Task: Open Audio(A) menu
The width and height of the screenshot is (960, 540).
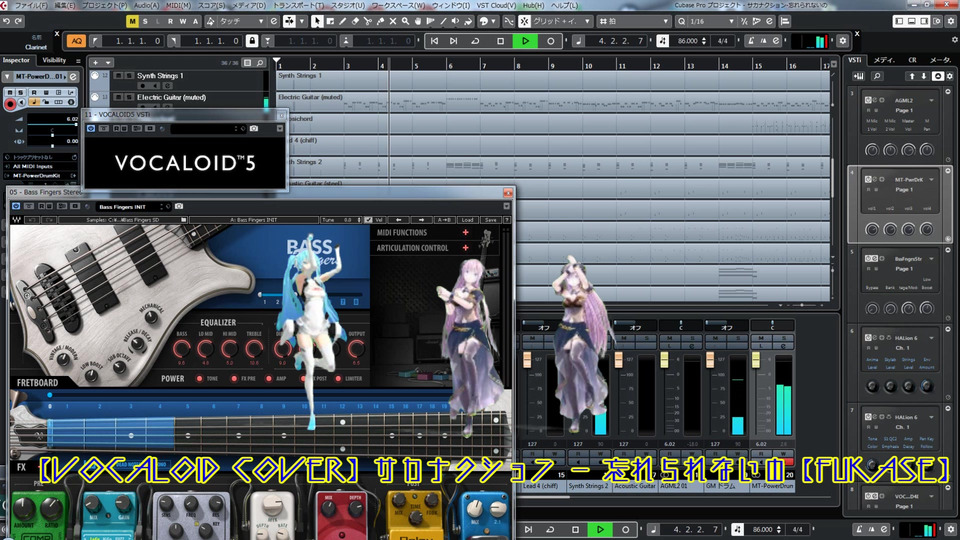Action: click(146, 5)
